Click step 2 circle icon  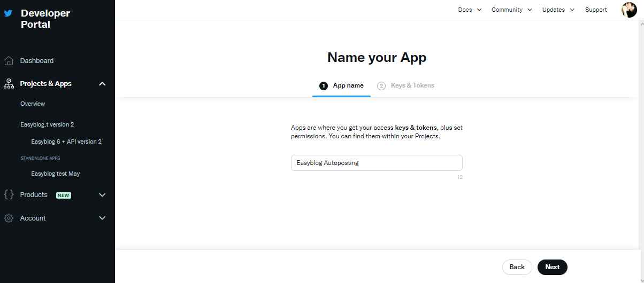coord(381,85)
